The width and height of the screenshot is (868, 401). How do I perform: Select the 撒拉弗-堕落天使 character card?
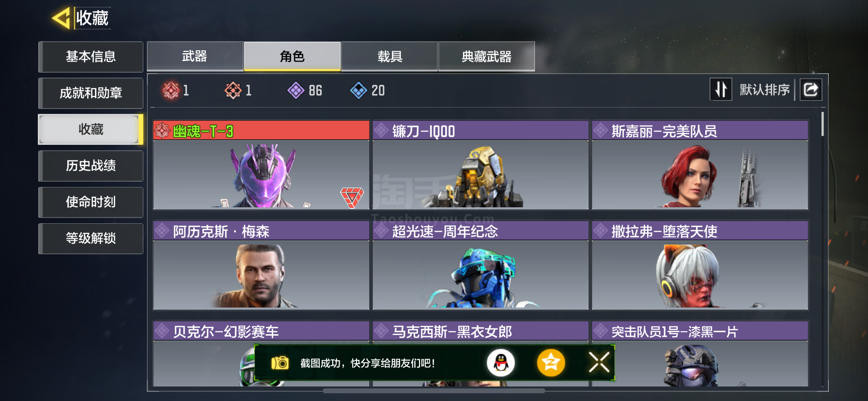coord(700,265)
